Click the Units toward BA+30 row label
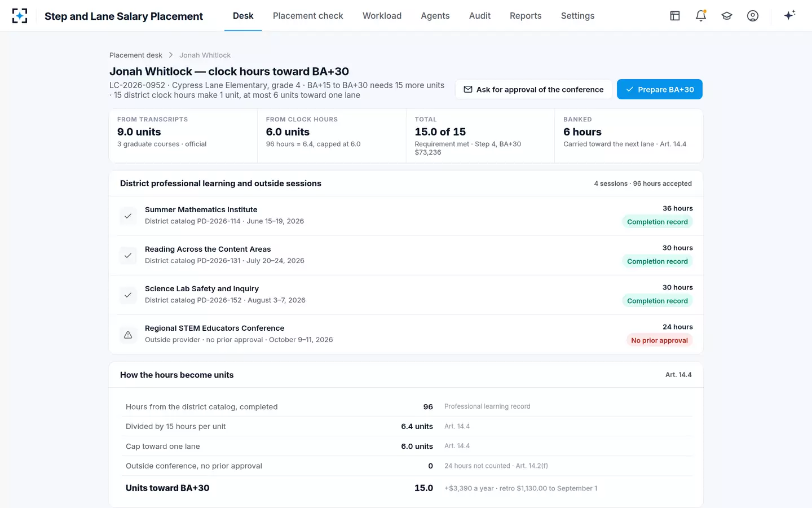 pyautogui.click(x=167, y=488)
